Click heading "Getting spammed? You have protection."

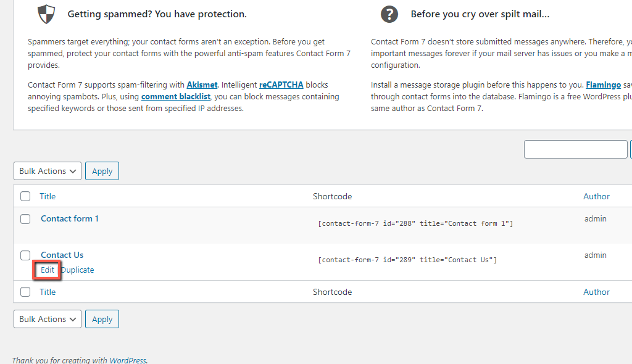157,14
